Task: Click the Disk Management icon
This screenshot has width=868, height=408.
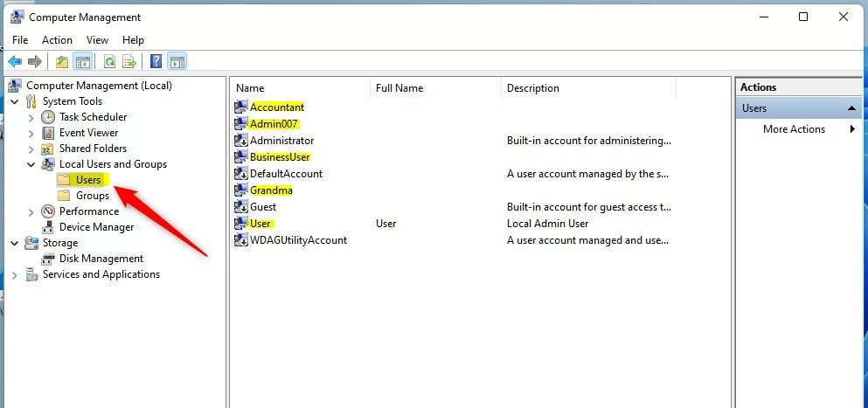Action: [x=48, y=259]
